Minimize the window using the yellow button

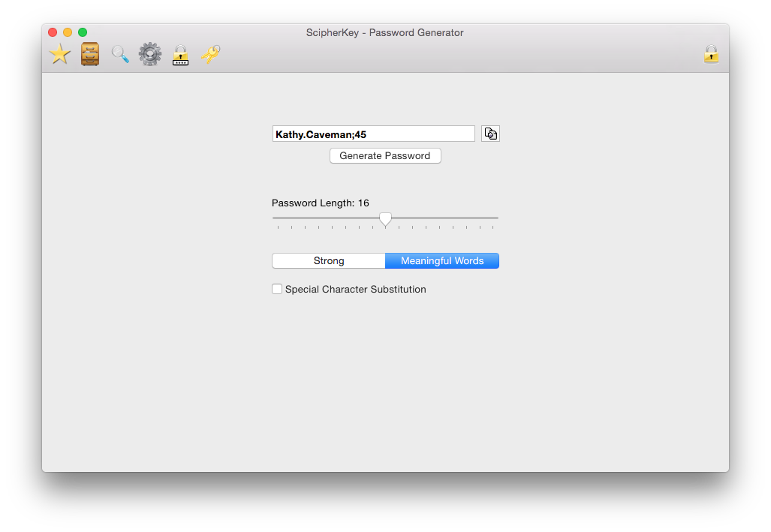click(x=68, y=32)
